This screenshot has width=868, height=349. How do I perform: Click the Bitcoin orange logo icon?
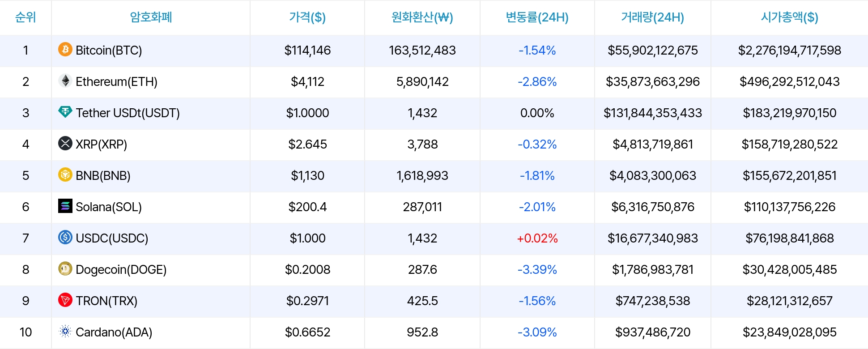coord(65,49)
